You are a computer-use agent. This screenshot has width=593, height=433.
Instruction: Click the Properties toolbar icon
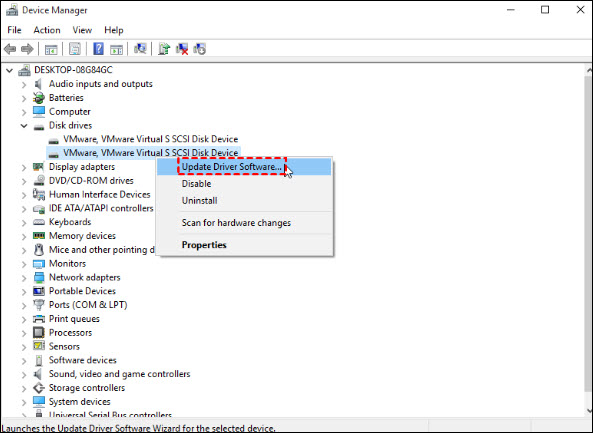75,49
